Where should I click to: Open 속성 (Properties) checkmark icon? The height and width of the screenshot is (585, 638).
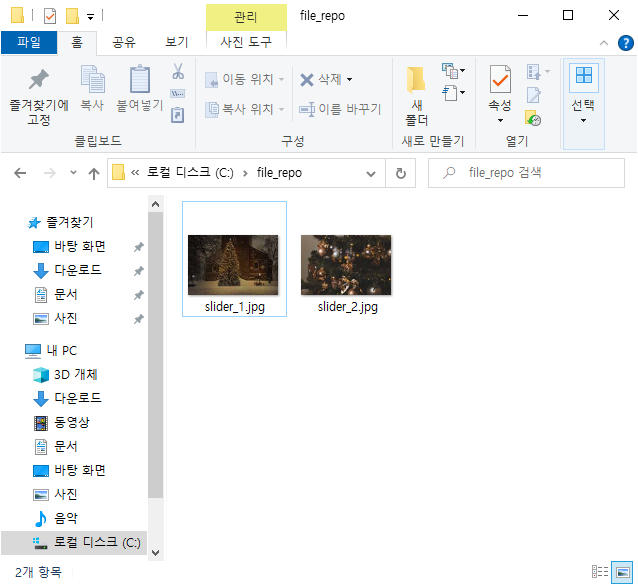coord(500,79)
